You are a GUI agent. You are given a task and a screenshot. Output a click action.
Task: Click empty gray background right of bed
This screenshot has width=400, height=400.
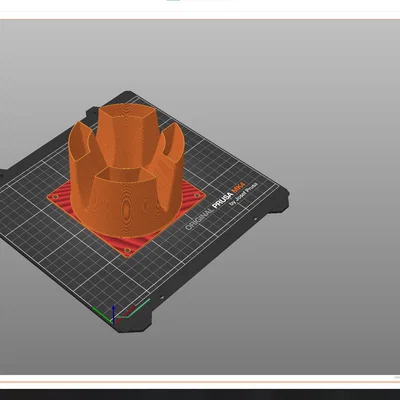(x=333, y=167)
